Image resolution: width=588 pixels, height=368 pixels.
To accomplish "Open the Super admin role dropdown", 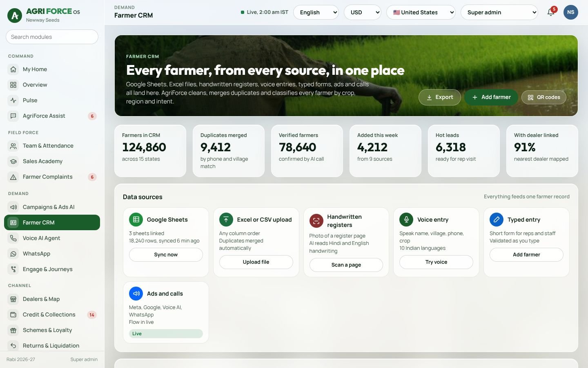I will 499,12.
